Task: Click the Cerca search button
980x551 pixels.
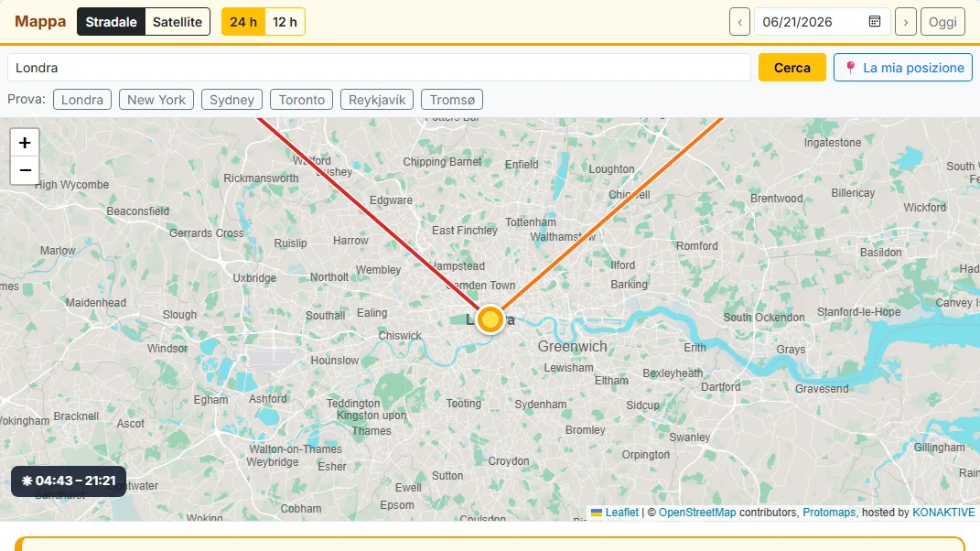Action: [x=792, y=68]
